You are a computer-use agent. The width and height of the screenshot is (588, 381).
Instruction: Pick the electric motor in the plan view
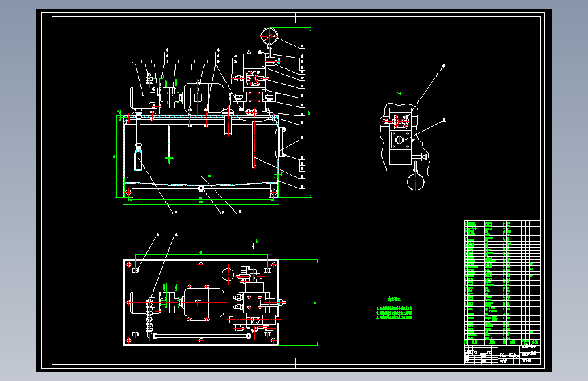(x=202, y=302)
